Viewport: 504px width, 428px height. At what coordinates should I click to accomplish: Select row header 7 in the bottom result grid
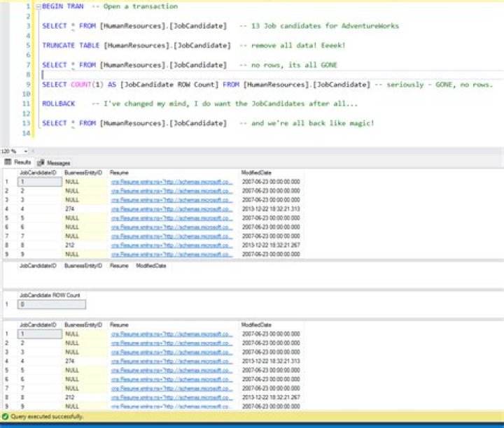pos(7,389)
